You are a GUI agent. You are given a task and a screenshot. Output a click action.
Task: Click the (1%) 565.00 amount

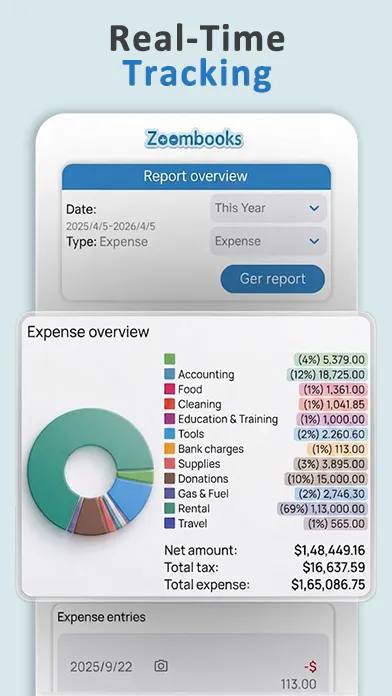[x=336, y=523]
